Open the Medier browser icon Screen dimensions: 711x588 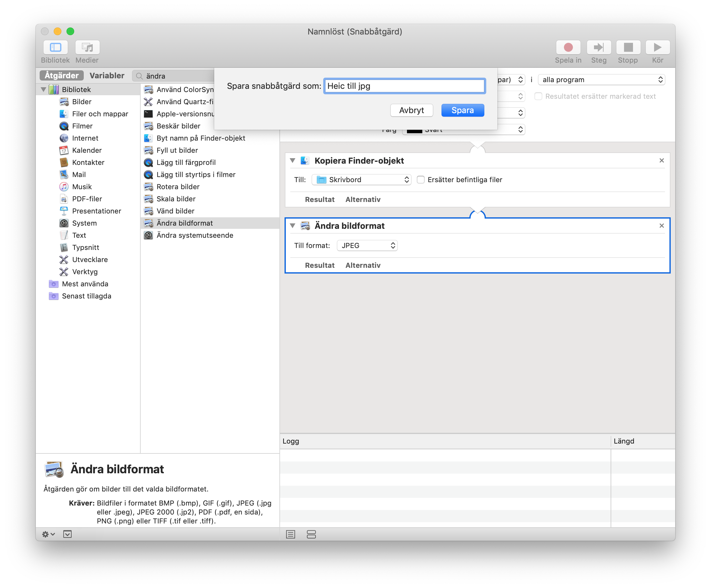click(x=87, y=47)
